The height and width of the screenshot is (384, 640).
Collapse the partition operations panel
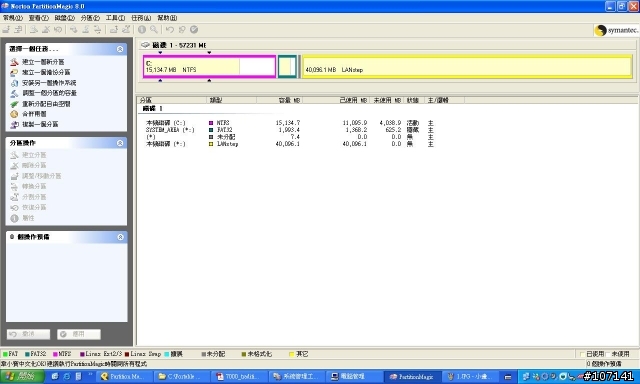(x=120, y=143)
